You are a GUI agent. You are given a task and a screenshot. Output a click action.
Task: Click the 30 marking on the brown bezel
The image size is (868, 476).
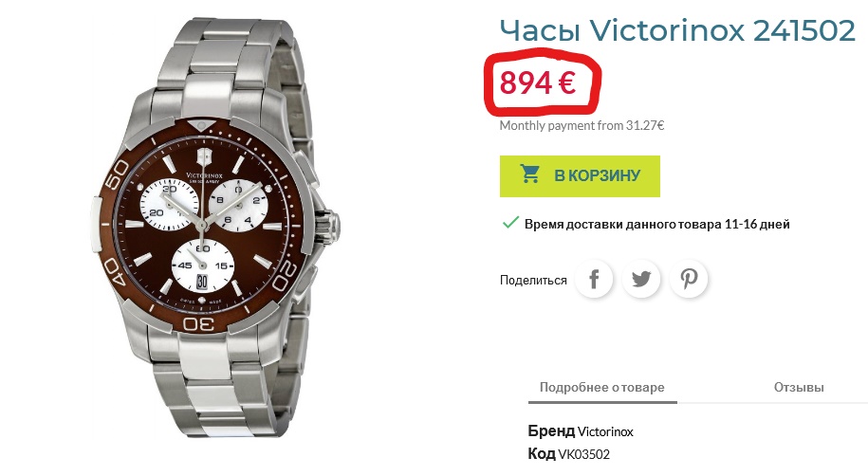200,323
